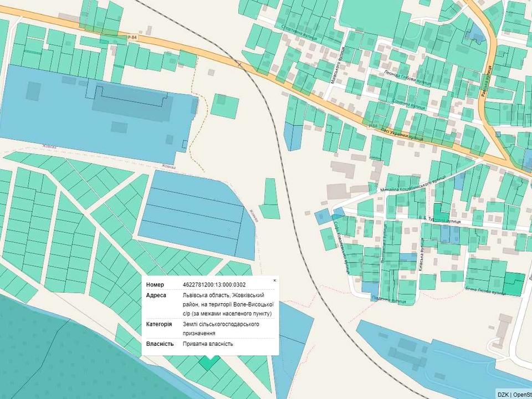Click the P-84 road shield label
This screenshot has height=399, width=532.
pos(132,38)
